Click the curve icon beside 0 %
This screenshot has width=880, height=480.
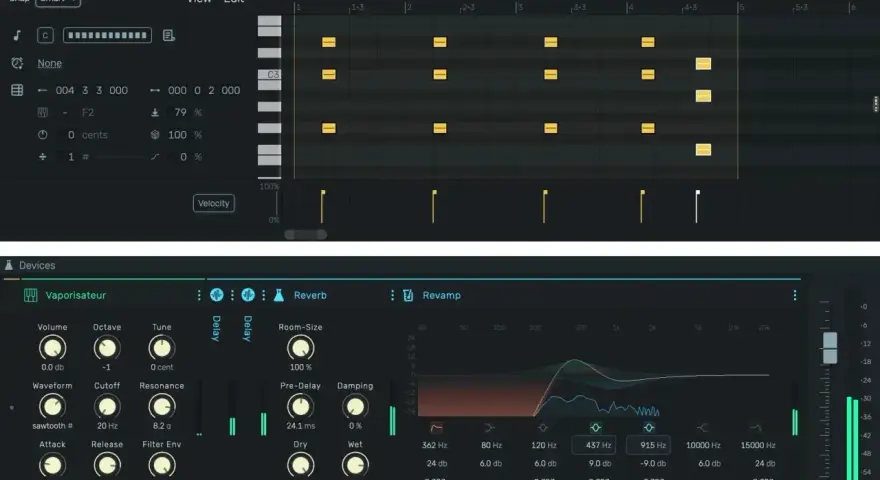155,157
